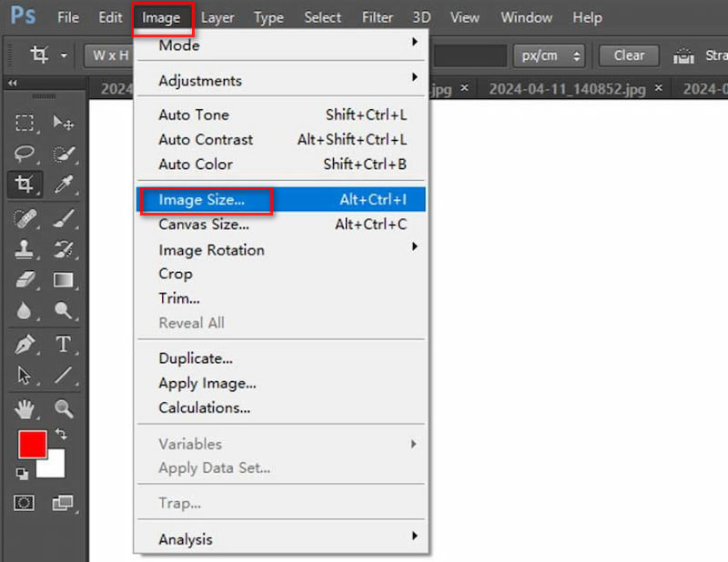The image size is (728, 562).
Task: Choose Duplicate... from the menu
Action: [281, 358]
